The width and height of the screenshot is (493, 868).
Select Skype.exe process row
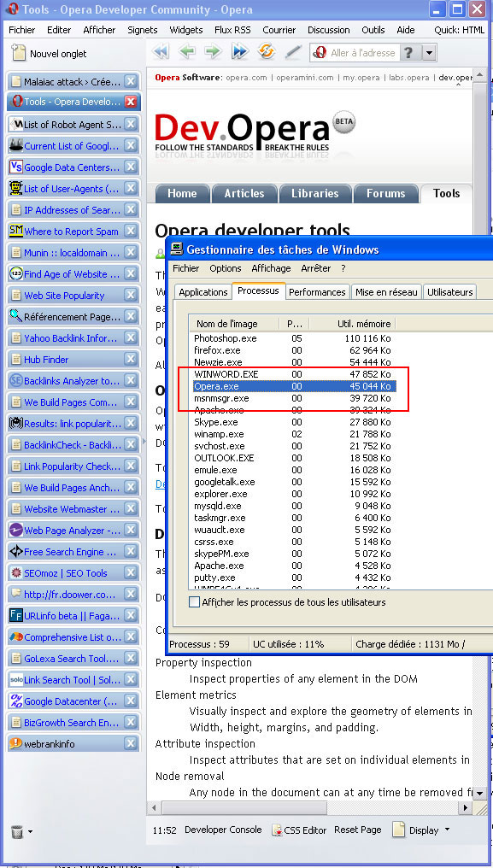[294, 422]
